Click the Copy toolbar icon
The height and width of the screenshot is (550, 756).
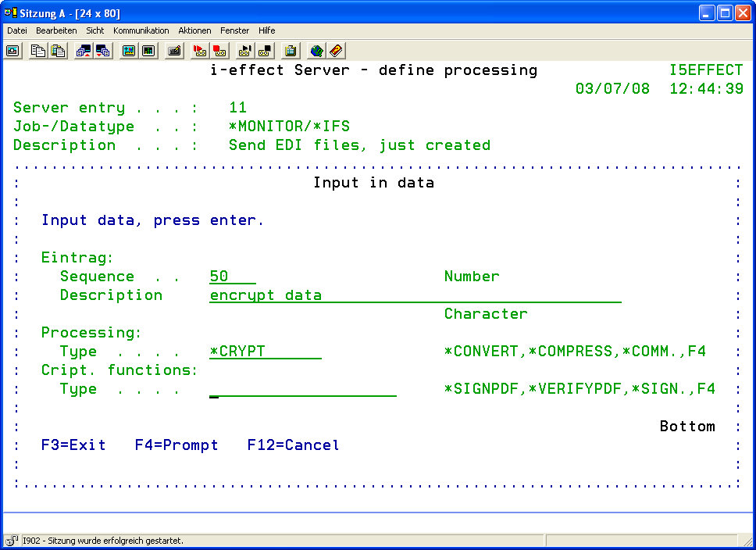click(x=38, y=51)
